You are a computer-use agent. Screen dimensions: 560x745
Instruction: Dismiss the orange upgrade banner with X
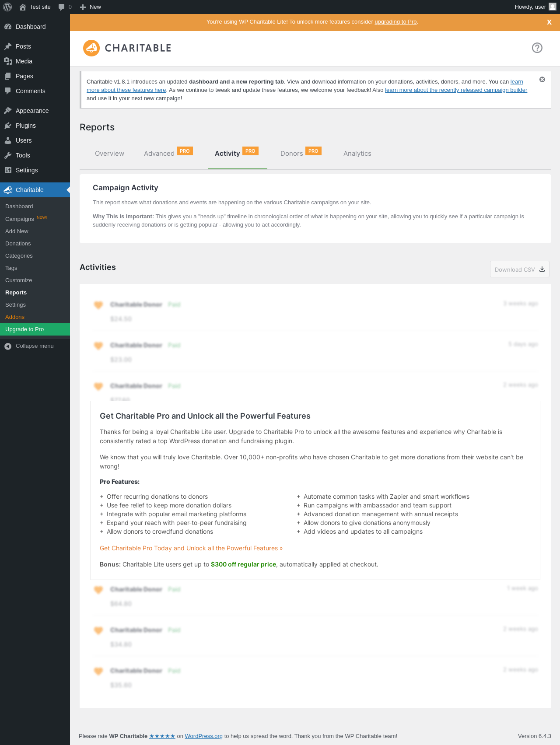549,22
